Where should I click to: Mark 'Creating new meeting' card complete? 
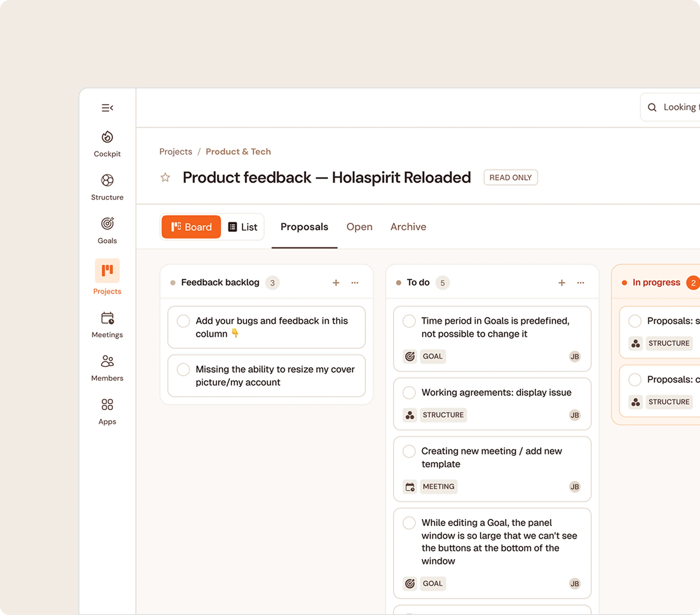click(x=409, y=451)
